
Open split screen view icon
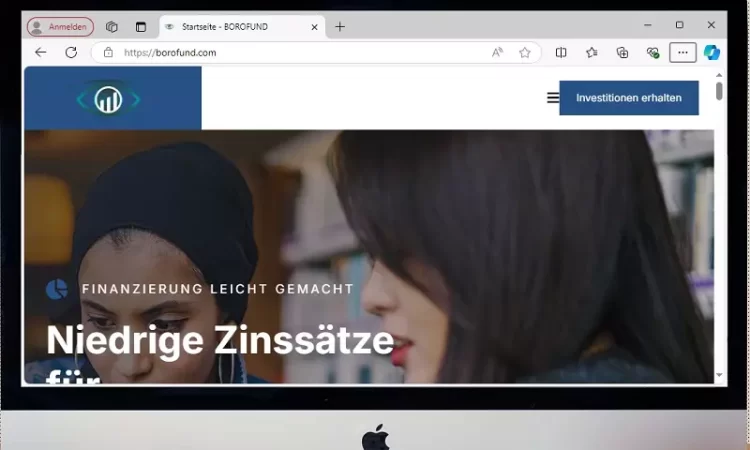pyautogui.click(x=561, y=52)
